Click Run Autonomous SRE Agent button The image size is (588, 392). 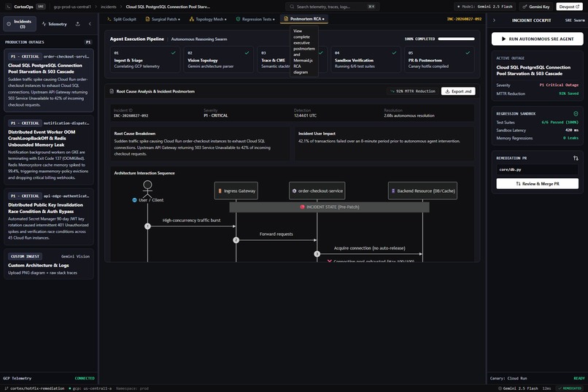(537, 39)
